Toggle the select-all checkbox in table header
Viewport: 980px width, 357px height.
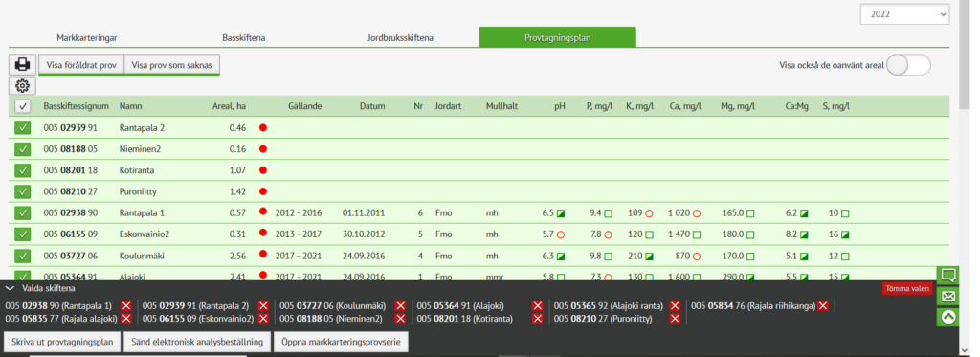click(23, 107)
